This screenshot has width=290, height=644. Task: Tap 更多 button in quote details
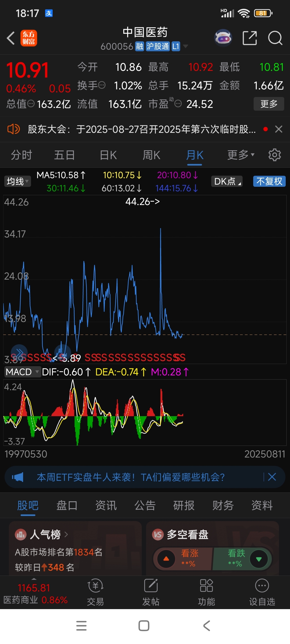[269, 104]
